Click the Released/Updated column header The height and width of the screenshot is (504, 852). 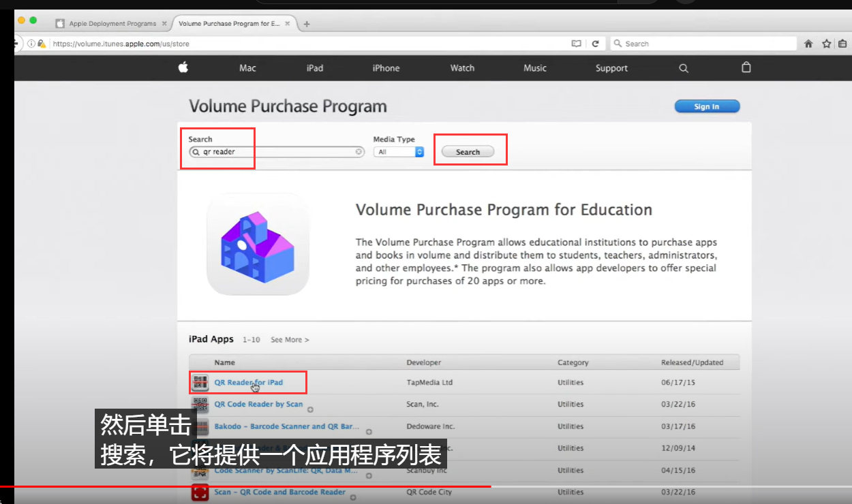pos(692,362)
